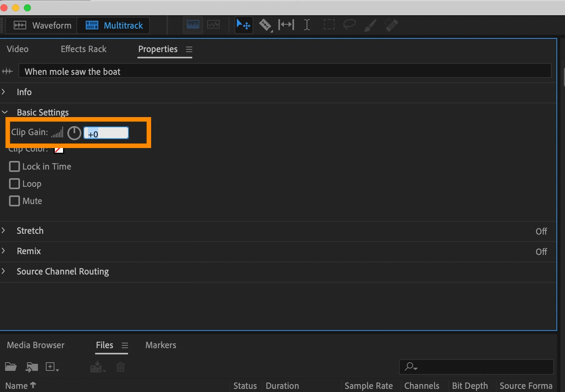The width and height of the screenshot is (565, 392).
Task: Select the Slip tool
Action: tap(286, 25)
